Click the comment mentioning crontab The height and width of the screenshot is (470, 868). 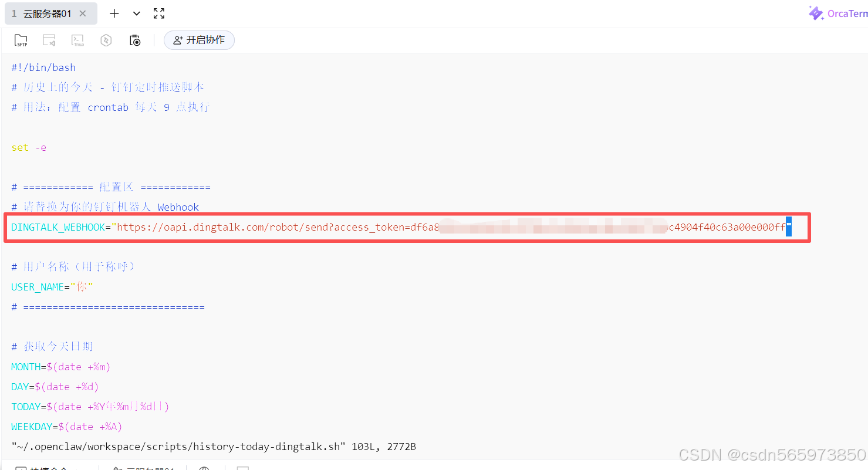[110, 107]
